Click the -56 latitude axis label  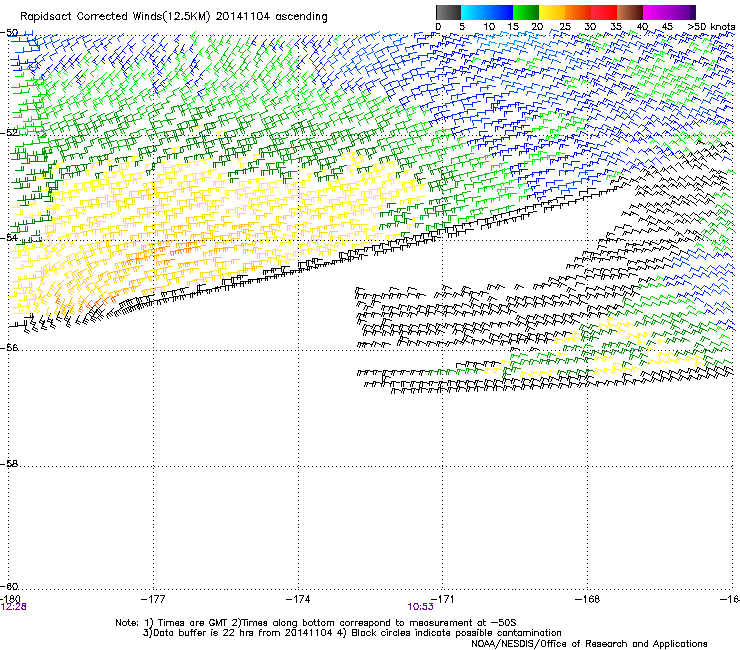click(x=9, y=347)
